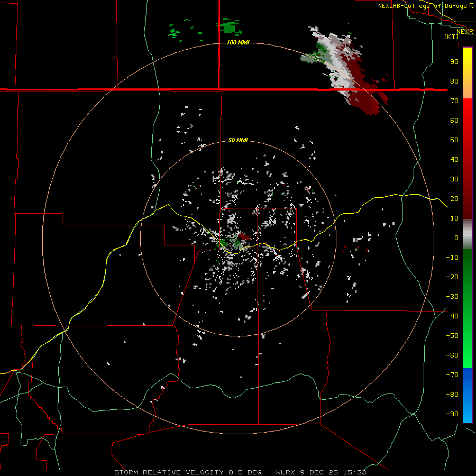
Task: Click the "0" velocity scale value
Action: tap(456, 237)
